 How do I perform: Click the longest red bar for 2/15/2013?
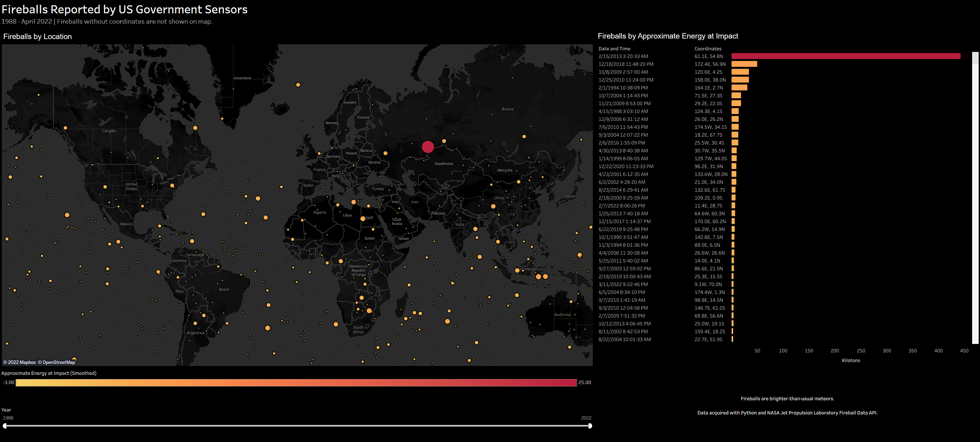tap(845, 56)
